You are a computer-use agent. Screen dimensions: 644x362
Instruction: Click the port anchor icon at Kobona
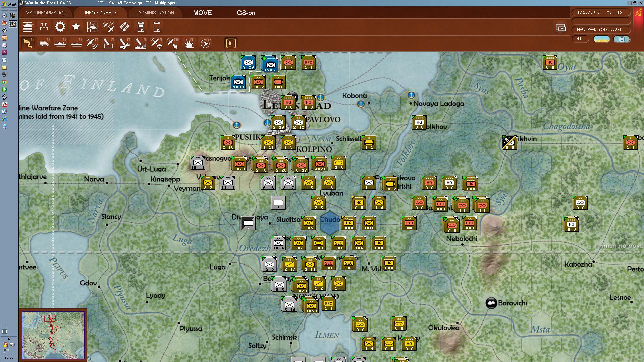click(x=361, y=104)
